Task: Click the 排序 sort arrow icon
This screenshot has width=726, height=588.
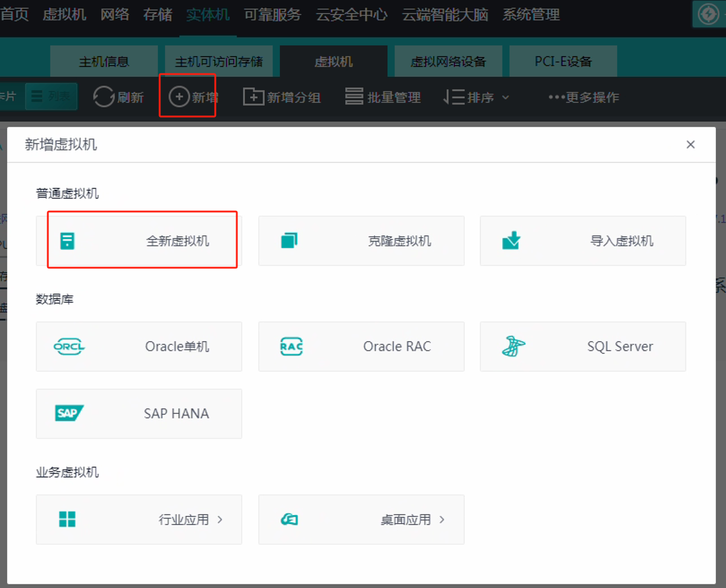Action: [x=453, y=97]
